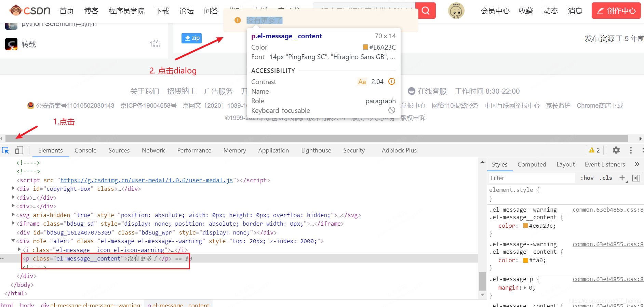Open color picker for #fa0 swatch
Screen dimensions: 644x307
click(x=526, y=260)
